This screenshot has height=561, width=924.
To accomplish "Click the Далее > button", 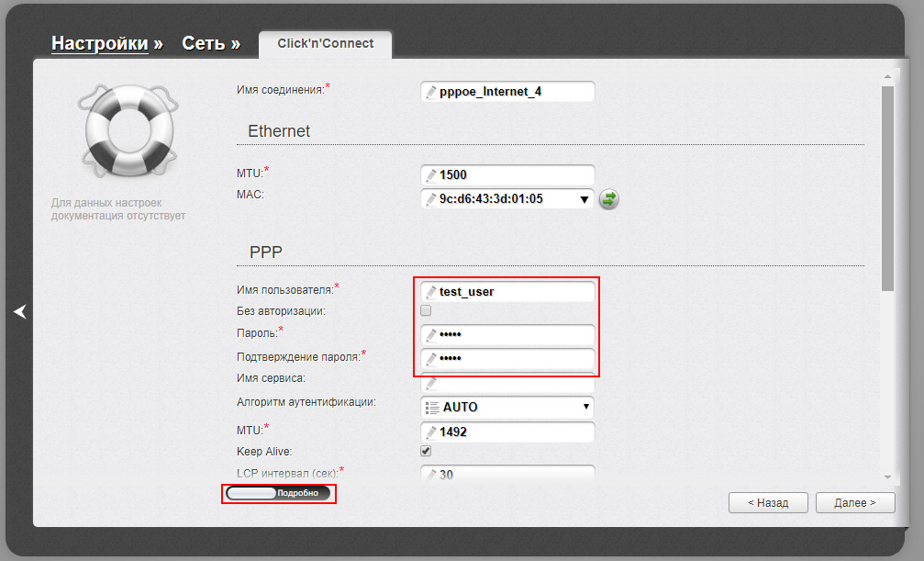I will click(855, 502).
